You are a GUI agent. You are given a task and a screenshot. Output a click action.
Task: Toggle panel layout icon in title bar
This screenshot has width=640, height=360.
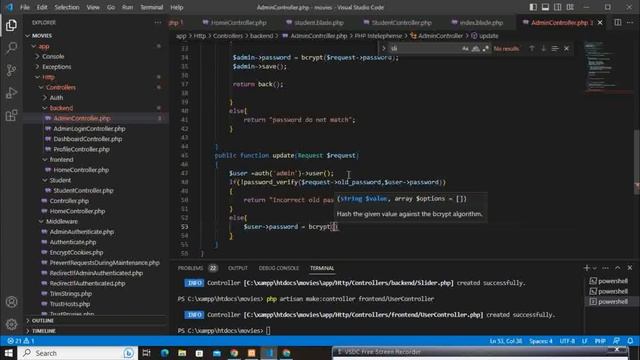(545, 7)
